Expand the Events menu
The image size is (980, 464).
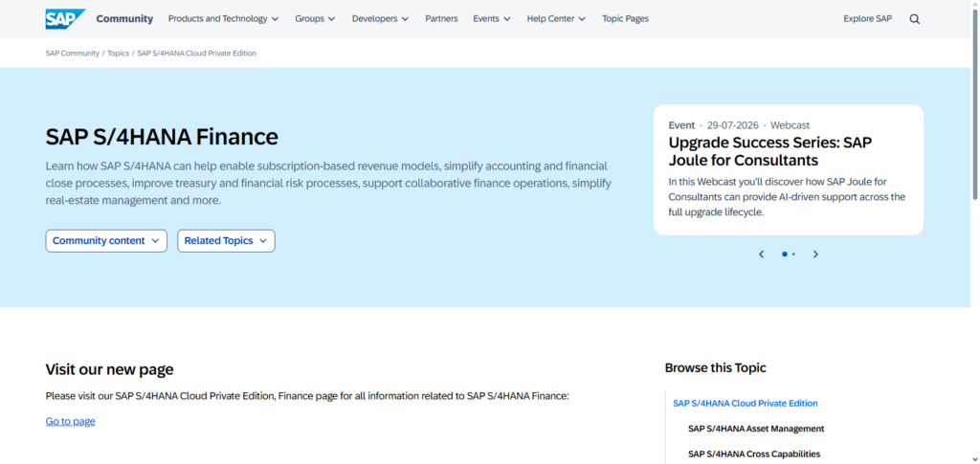tap(492, 19)
